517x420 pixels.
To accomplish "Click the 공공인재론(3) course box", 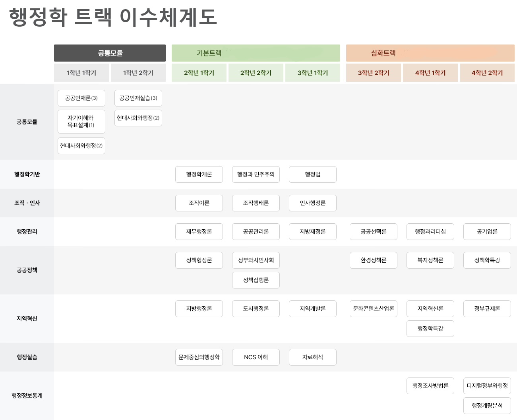I will tap(81, 98).
